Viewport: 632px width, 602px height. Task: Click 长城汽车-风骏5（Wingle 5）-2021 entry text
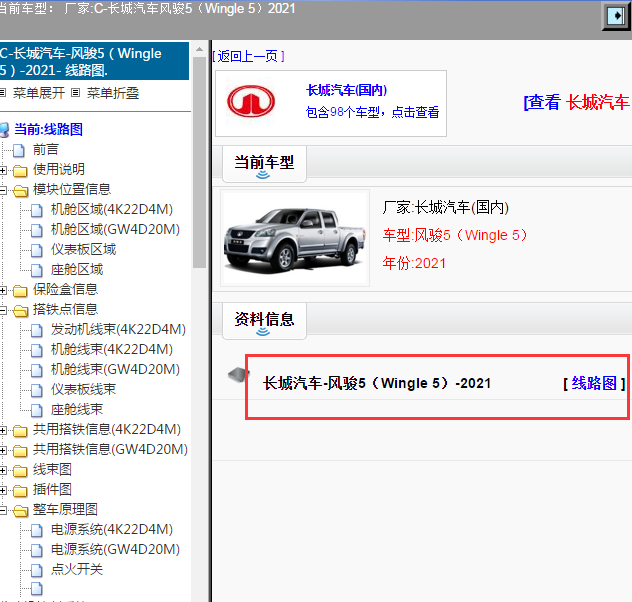tap(377, 383)
